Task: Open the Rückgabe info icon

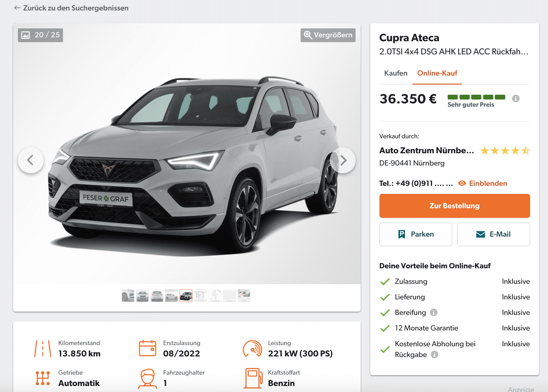Action: point(434,354)
